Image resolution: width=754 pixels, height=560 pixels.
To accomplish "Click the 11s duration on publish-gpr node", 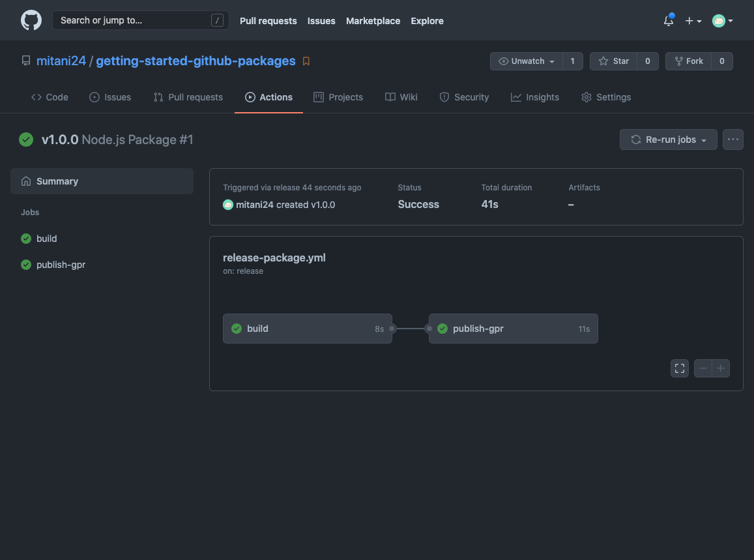I will (584, 329).
